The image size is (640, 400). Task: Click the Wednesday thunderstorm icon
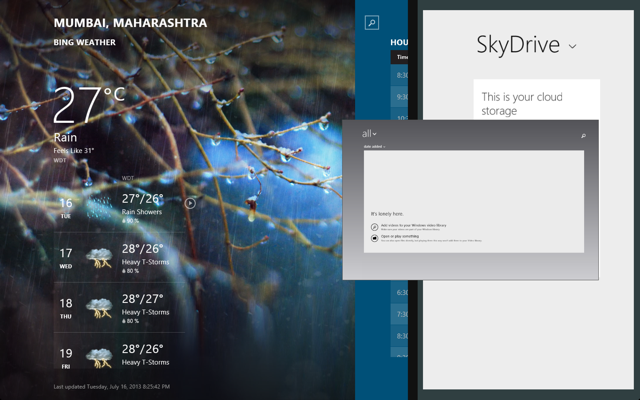[99, 258]
